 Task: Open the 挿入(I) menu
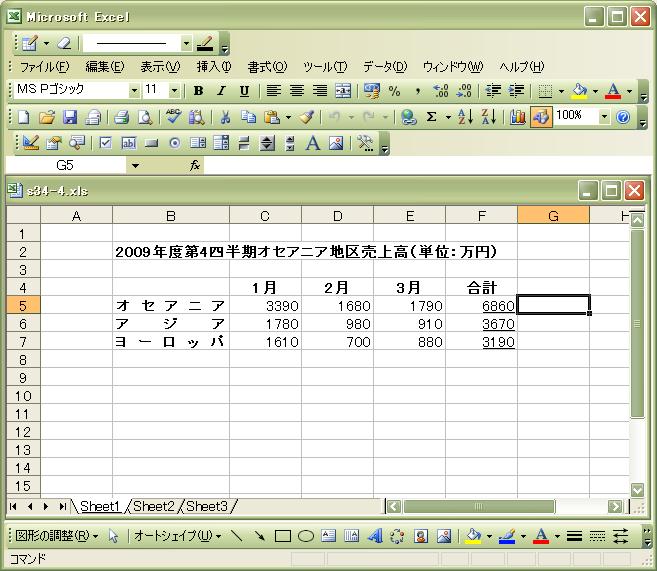(214, 67)
